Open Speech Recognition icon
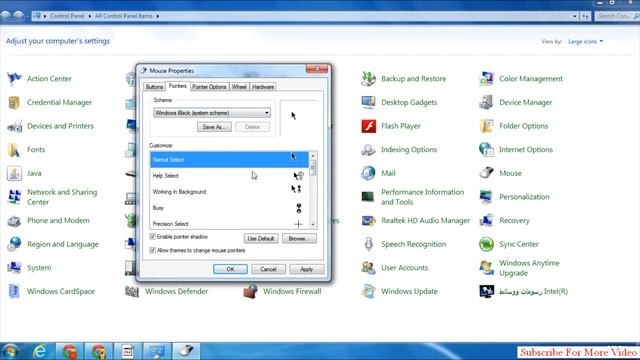 [x=368, y=244]
